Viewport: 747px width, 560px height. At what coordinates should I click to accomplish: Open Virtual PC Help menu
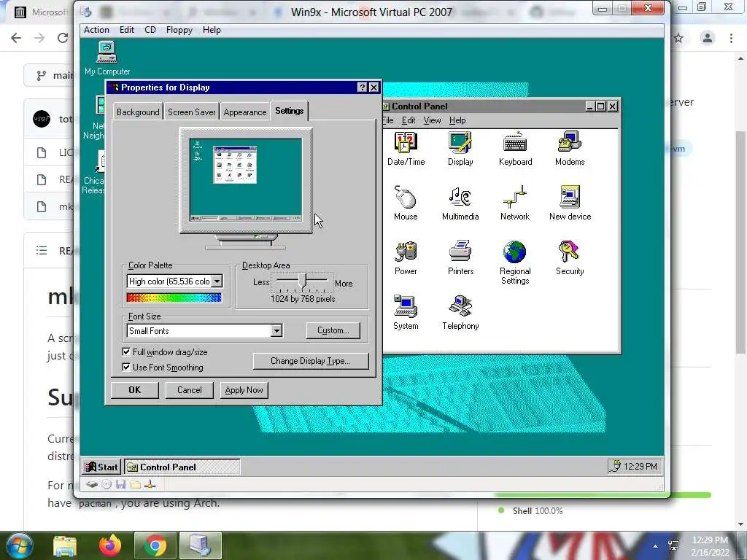tap(212, 30)
